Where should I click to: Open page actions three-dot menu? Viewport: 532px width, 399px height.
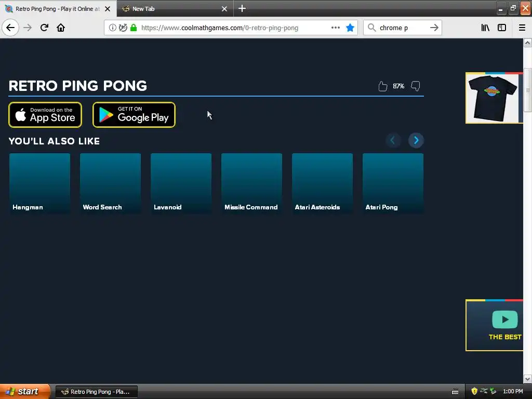(336, 28)
